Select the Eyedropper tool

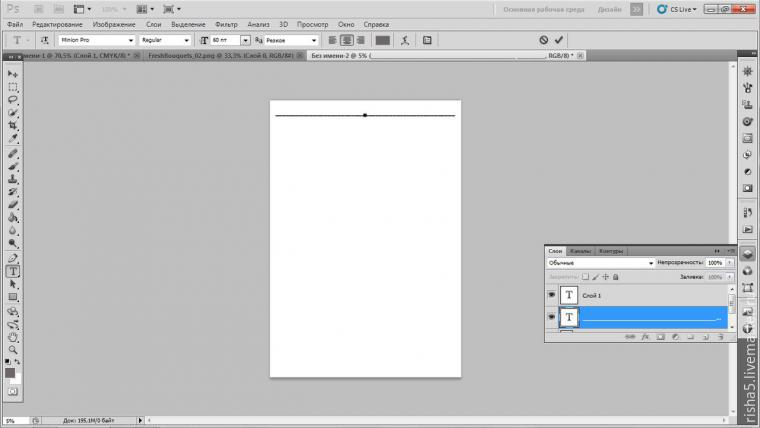point(13,138)
